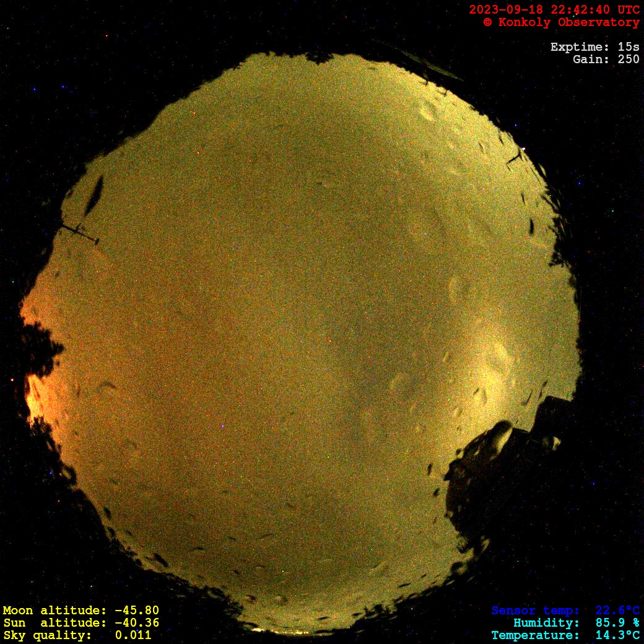Select the Sky quality value

pos(77,635)
